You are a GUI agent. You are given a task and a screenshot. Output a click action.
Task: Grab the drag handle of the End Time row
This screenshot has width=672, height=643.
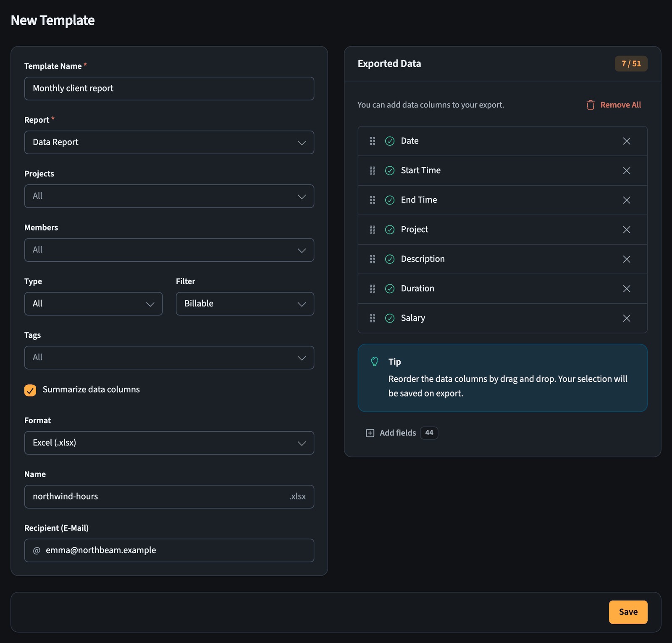372,200
